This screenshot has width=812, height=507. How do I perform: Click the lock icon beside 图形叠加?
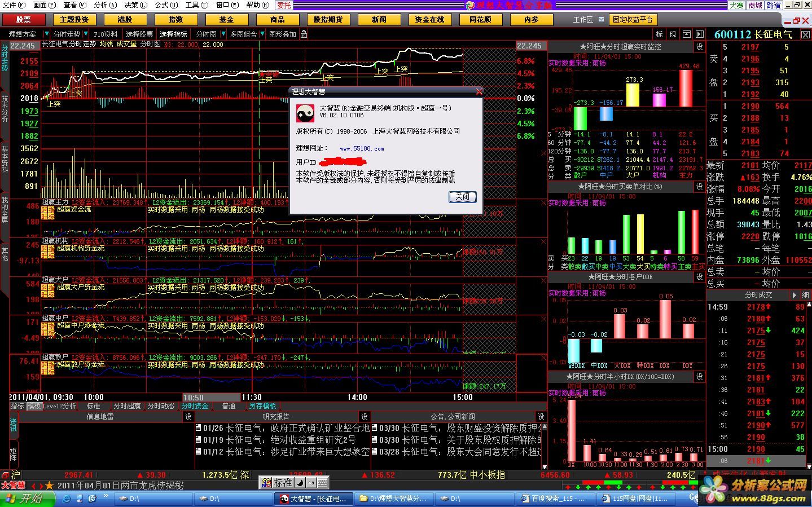pyautogui.click(x=304, y=34)
